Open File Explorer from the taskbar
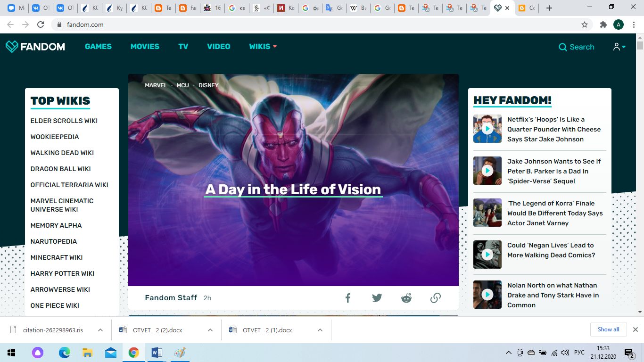The image size is (644, 362). coord(87,353)
